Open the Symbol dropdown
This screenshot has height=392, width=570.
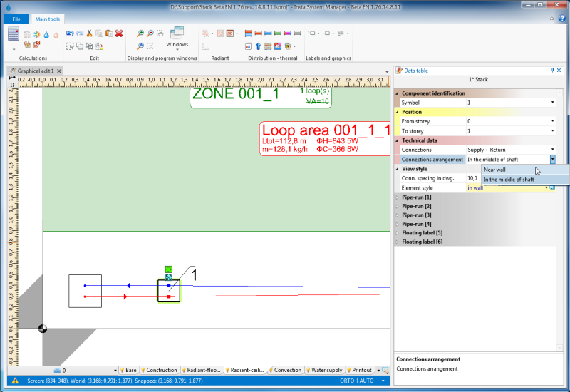click(x=553, y=103)
